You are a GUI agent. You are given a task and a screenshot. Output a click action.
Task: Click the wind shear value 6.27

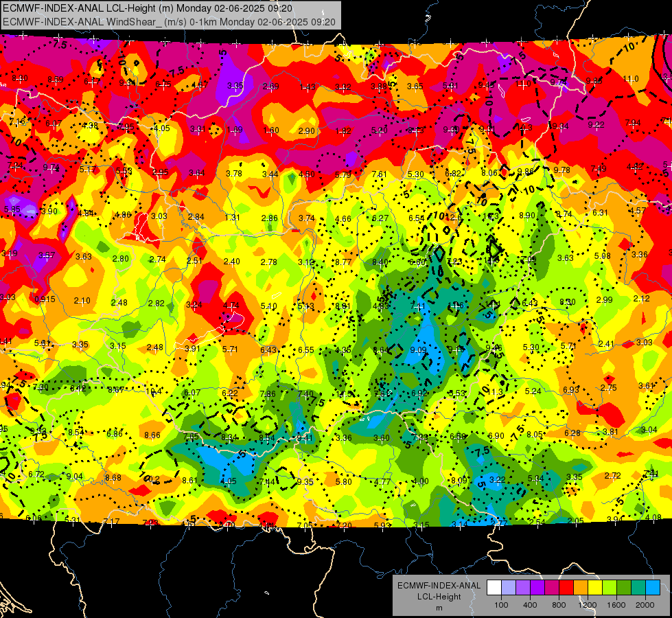point(380,218)
